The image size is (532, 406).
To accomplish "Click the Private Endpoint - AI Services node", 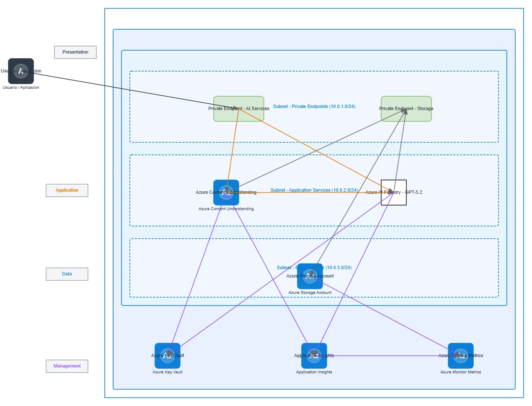I will 239,109.
